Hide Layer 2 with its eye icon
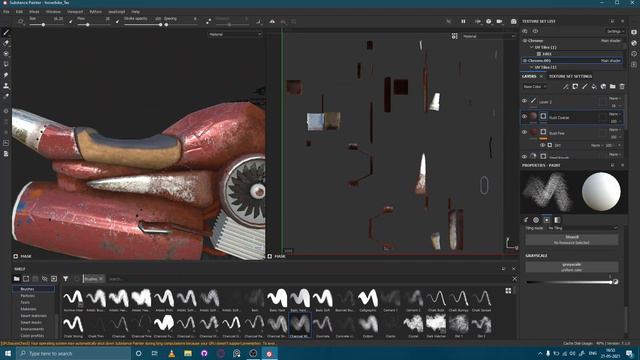This screenshot has height=360, width=640. [x=524, y=101]
